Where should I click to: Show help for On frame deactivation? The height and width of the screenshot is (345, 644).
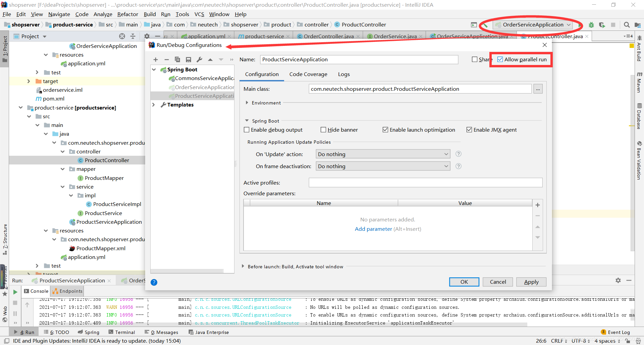coord(459,166)
